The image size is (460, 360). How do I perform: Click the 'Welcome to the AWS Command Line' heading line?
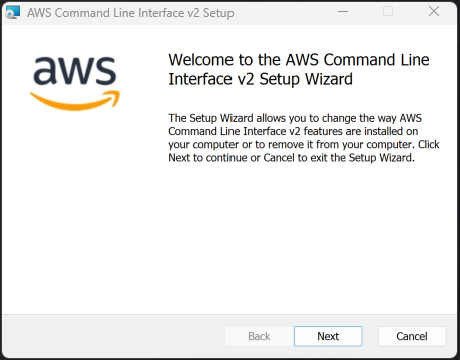pyautogui.click(x=299, y=60)
